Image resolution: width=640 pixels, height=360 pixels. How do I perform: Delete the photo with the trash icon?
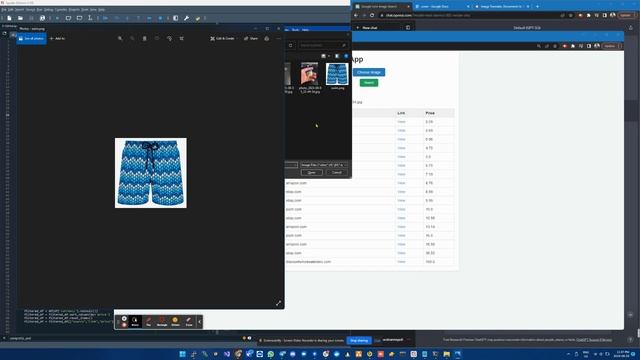pos(144,38)
